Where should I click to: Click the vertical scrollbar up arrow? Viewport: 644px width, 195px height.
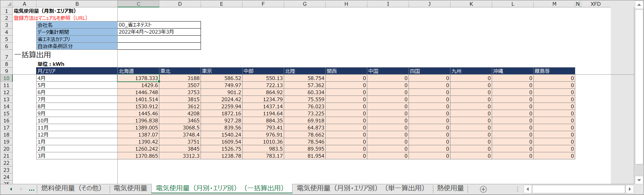(x=639, y=5)
